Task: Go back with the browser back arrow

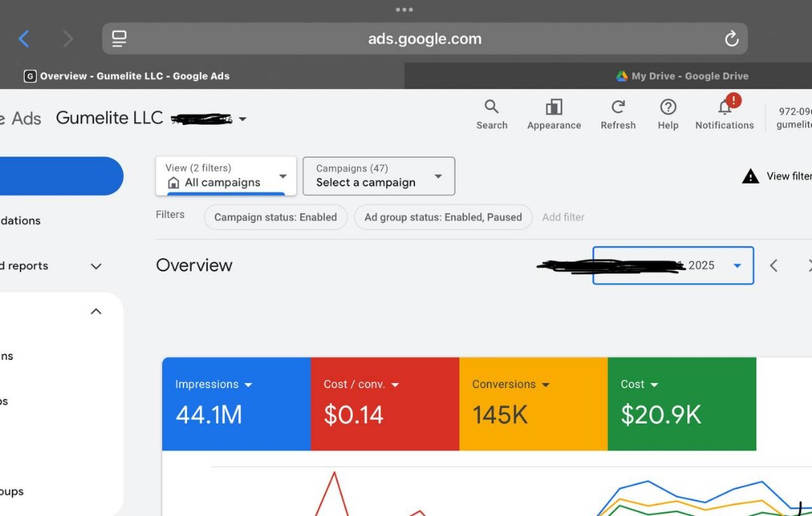Action: click(x=24, y=39)
